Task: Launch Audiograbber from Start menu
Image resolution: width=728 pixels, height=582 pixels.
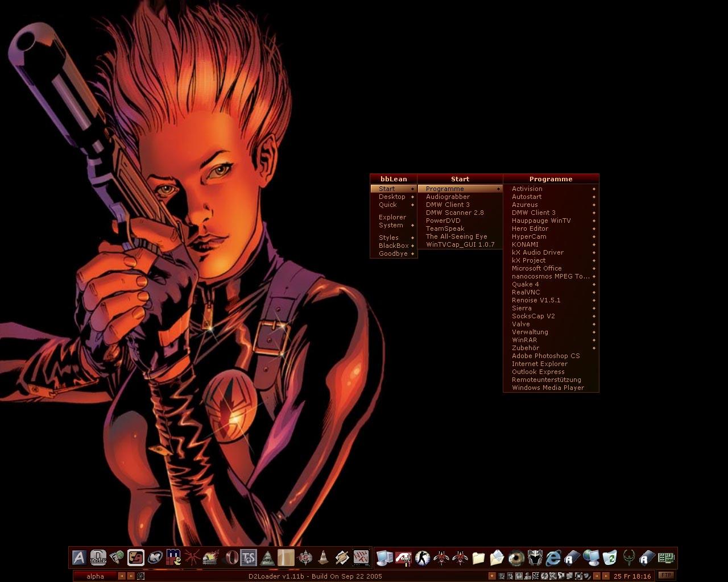Action: pos(460,197)
